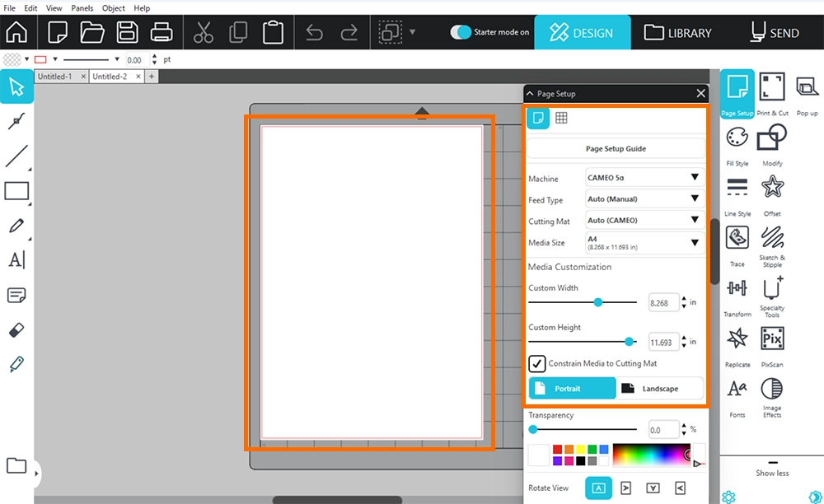Open the Panels menu

(82, 8)
